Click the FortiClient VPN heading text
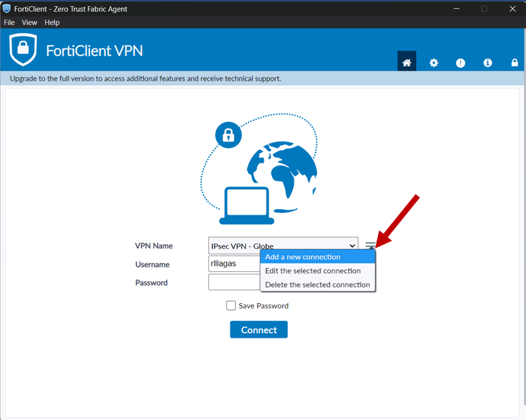 tap(94, 51)
